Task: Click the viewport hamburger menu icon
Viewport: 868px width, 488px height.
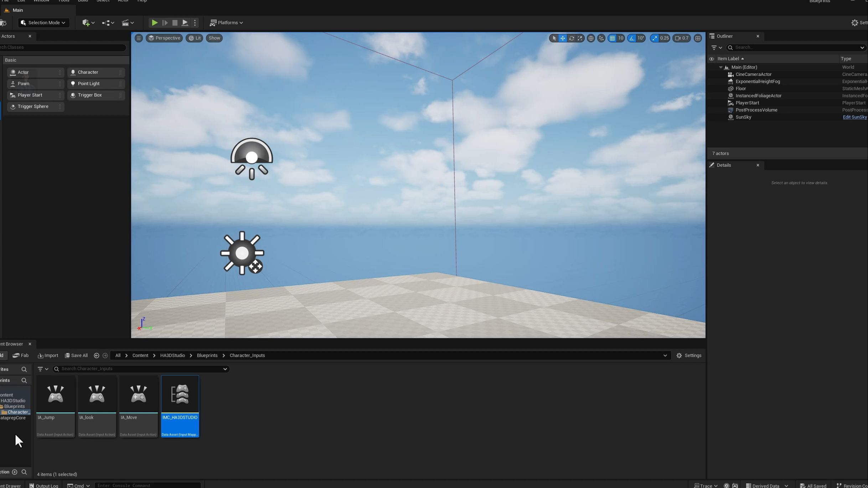Action: 139,38
